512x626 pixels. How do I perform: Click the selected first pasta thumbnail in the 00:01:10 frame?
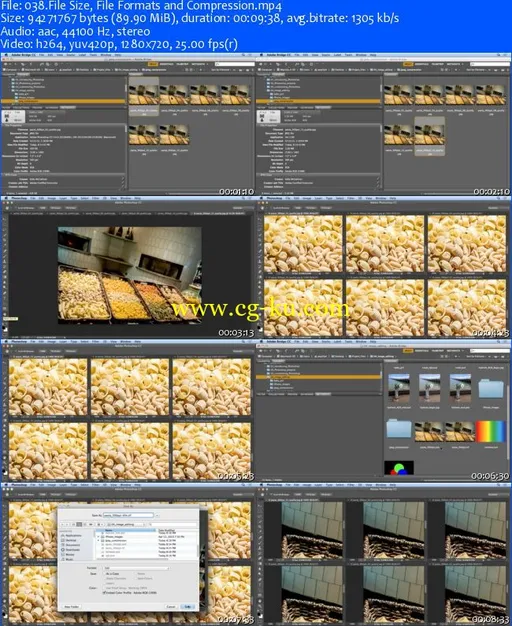click(x=143, y=95)
